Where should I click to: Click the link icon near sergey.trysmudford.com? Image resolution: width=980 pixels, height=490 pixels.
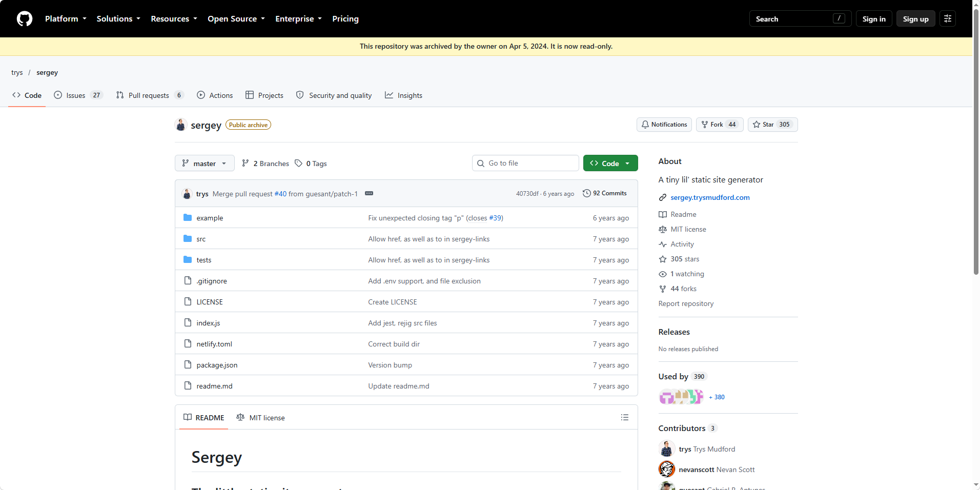coord(663,197)
